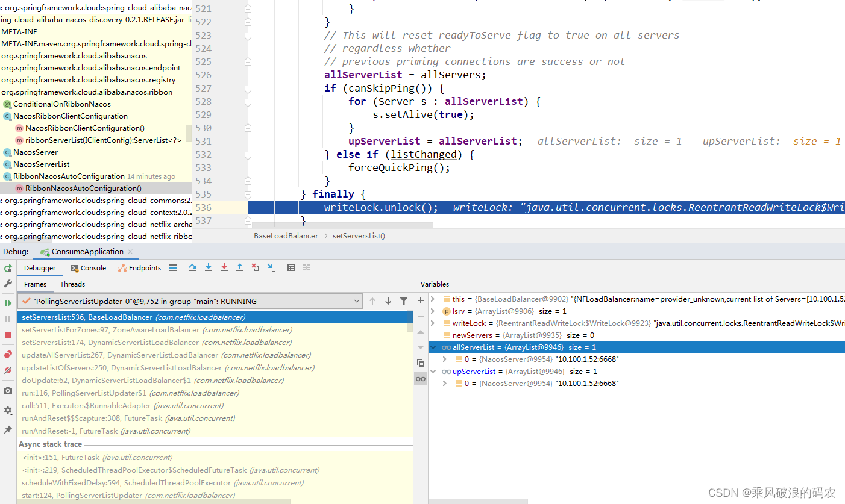Open the Evaluate Expression calculator icon
The height and width of the screenshot is (504, 845).
click(x=291, y=267)
